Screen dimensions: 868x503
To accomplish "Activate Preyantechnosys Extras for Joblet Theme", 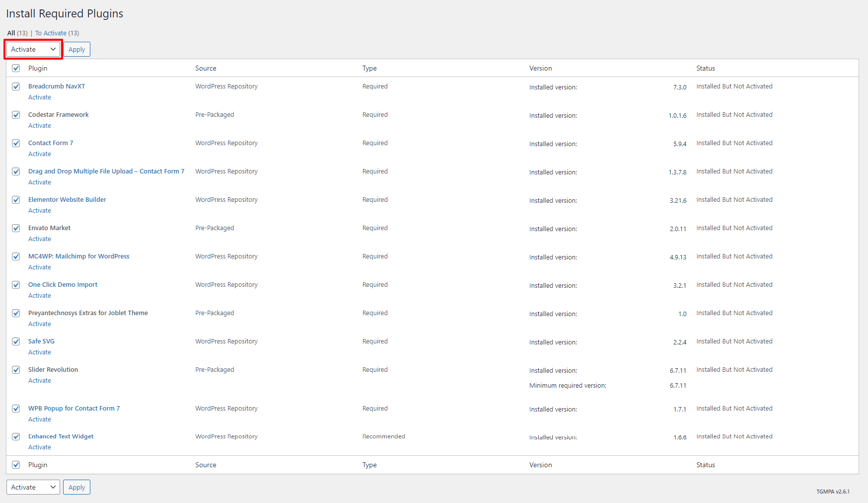I will coord(40,324).
